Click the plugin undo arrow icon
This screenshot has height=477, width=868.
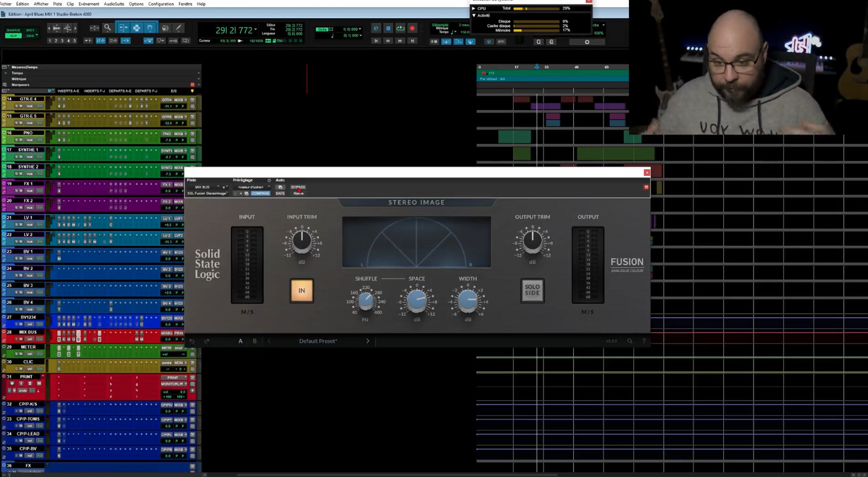pyautogui.click(x=192, y=341)
